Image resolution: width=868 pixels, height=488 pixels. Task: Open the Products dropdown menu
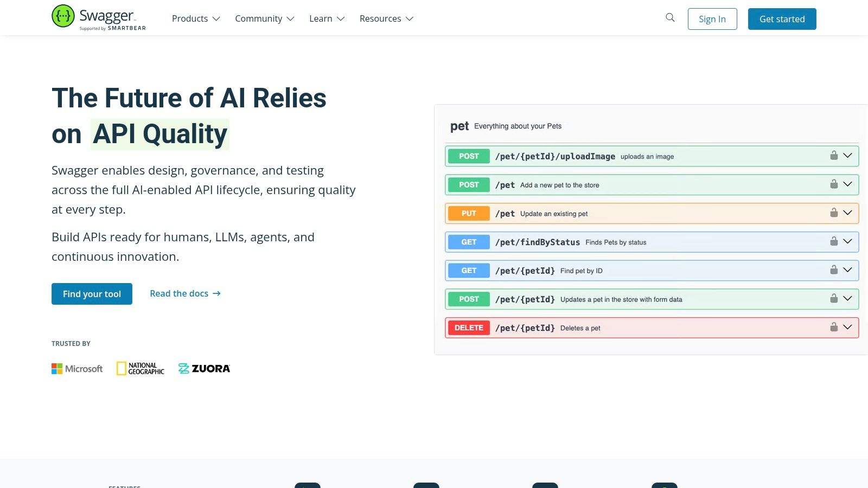pyautogui.click(x=195, y=18)
